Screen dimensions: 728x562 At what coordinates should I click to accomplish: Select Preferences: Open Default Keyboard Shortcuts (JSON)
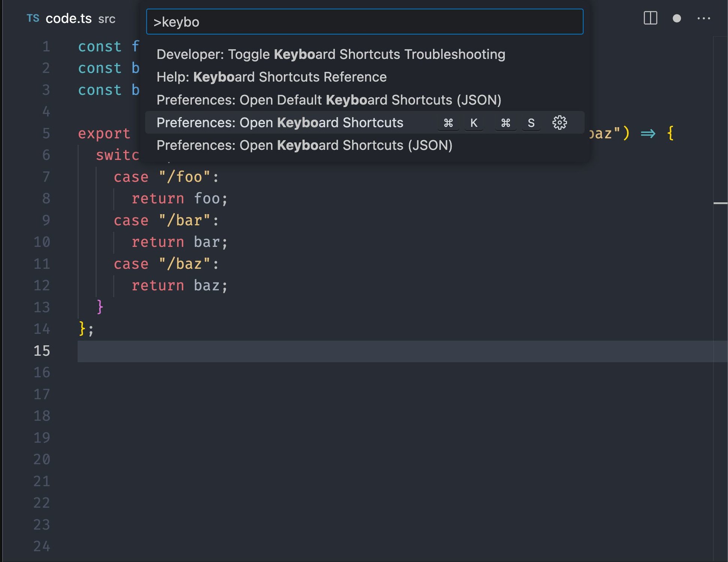click(328, 100)
